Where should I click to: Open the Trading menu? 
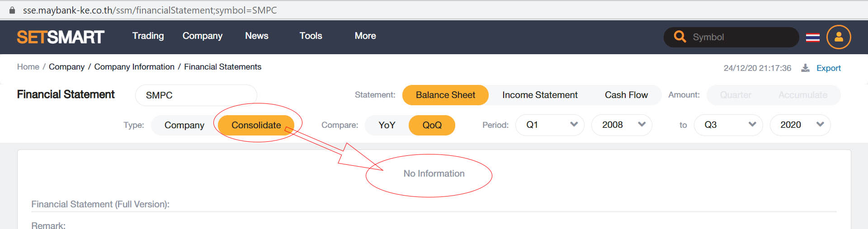(x=148, y=36)
